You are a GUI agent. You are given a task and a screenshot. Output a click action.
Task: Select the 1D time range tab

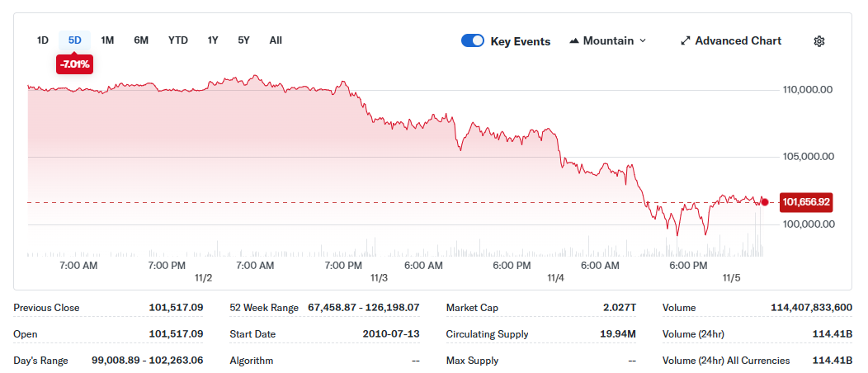[x=43, y=40]
